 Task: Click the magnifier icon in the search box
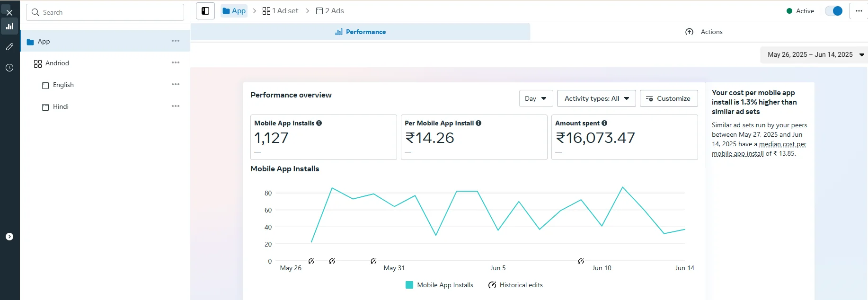(x=35, y=12)
